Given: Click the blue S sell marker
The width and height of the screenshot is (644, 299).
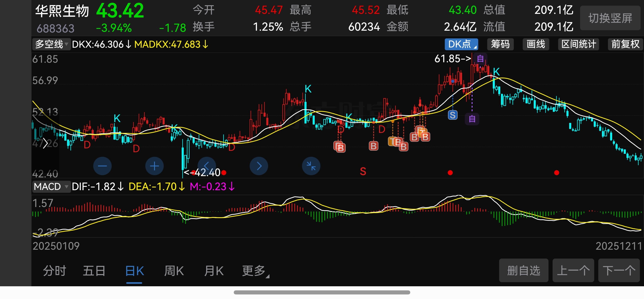Looking at the screenshot, I should pyautogui.click(x=452, y=115).
